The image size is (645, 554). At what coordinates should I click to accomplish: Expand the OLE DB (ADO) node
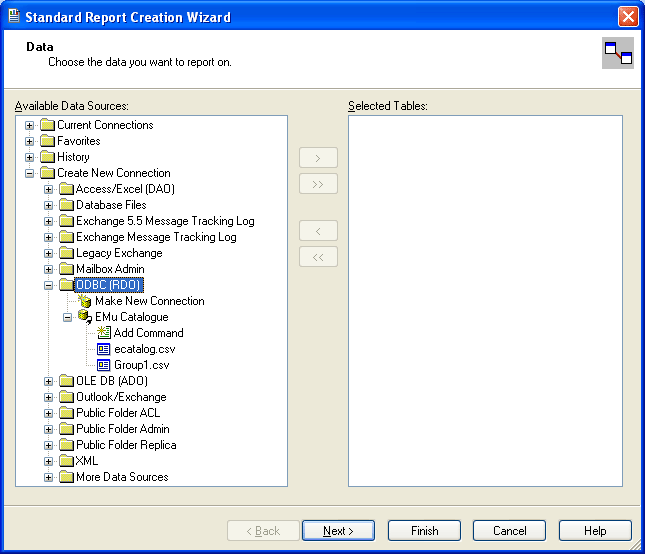coord(49,381)
